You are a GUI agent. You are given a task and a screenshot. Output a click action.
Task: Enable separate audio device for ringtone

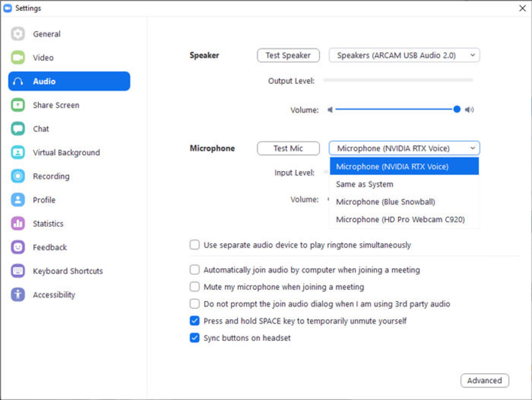click(195, 245)
